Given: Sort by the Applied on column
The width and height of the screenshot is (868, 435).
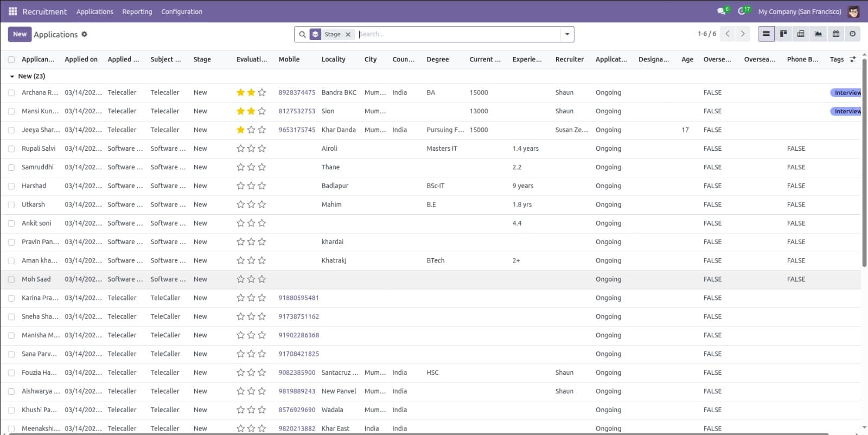Looking at the screenshot, I should 81,60.
